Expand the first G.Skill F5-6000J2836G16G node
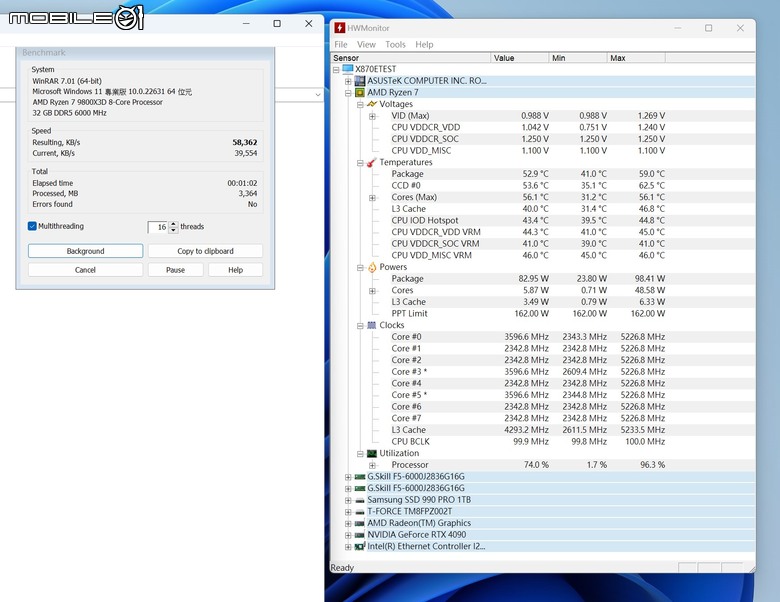Viewport: 780px width, 602px height. pyautogui.click(x=348, y=477)
